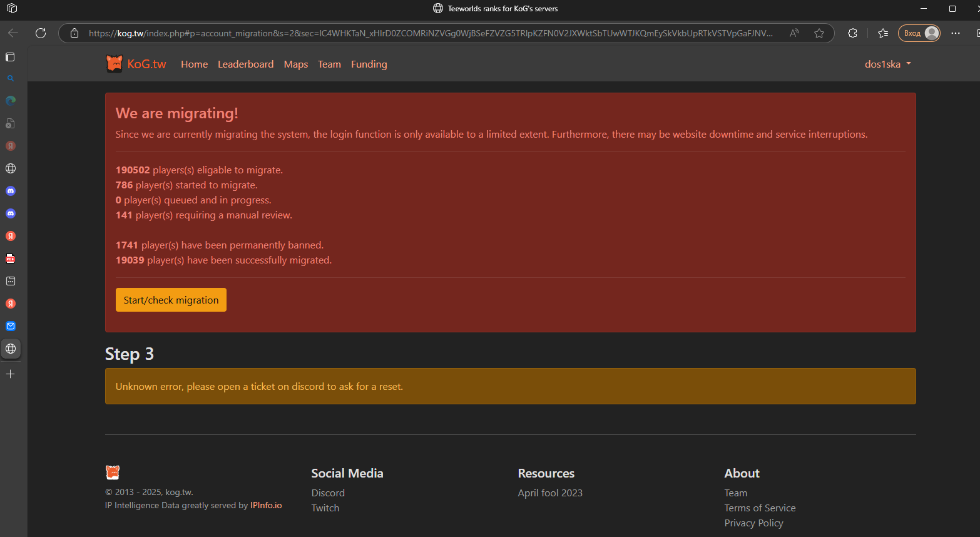This screenshot has width=980, height=537.
Task: Switch to the broken page icon tab
Action: 10,123
